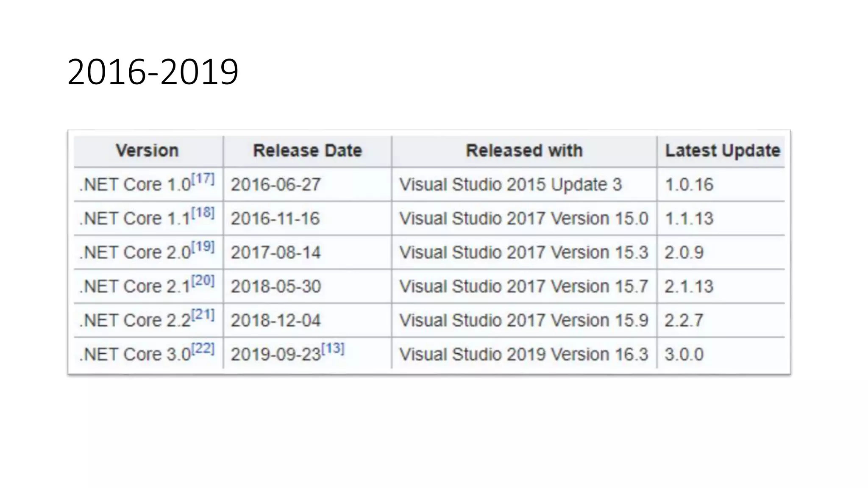Select the Visual Studio 2019 Version 16.3 cell
Viewport: 868px width, 488px height.
523,355
